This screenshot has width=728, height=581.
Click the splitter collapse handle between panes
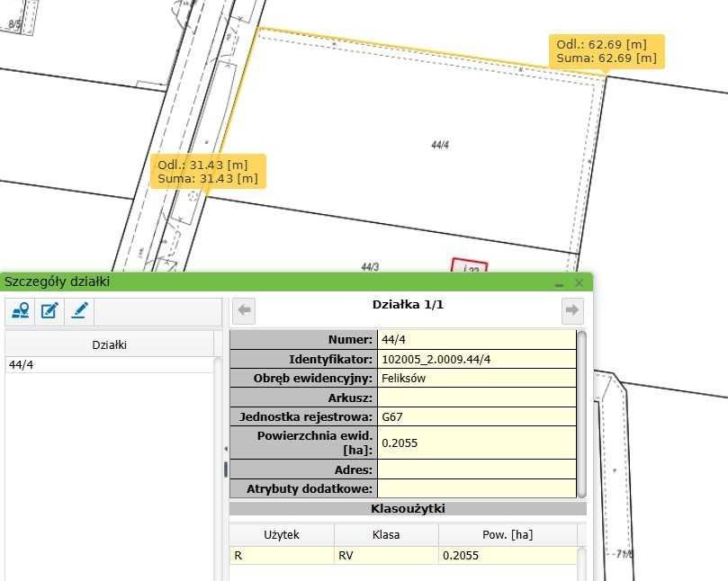point(226,449)
